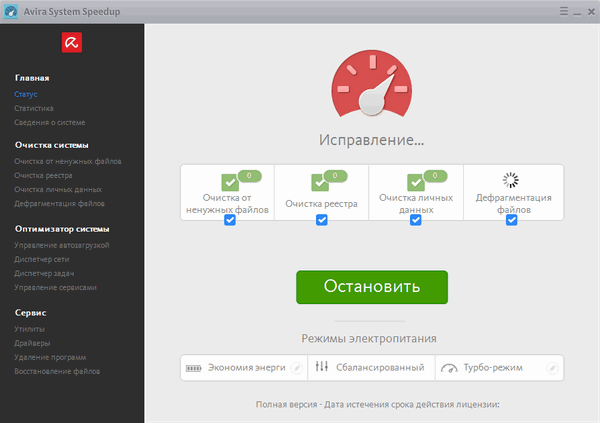Click the loading spinner above Дефрагментация файлов
Screen dimensions: 600x423
click(510, 180)
